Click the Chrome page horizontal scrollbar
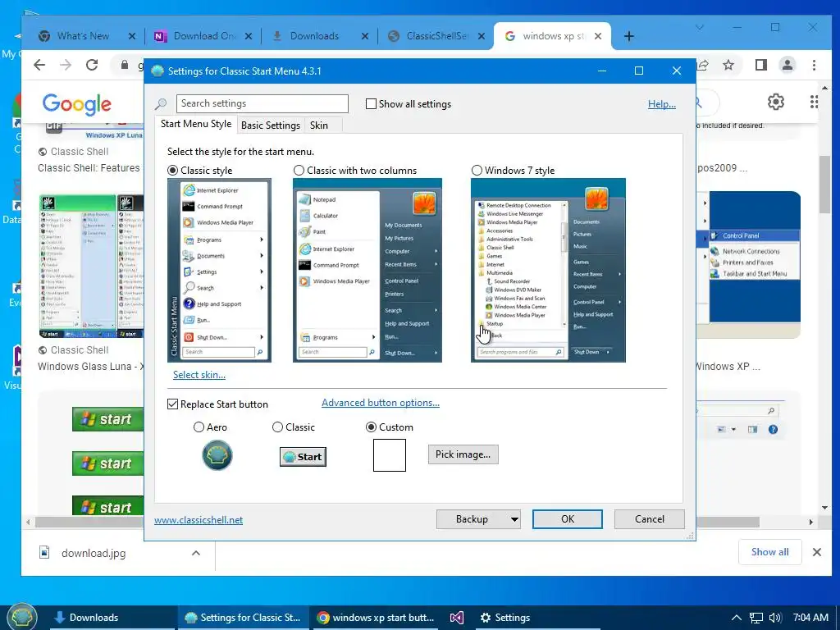The width and height of the screenshot is (840, 630). click(396, 521)
